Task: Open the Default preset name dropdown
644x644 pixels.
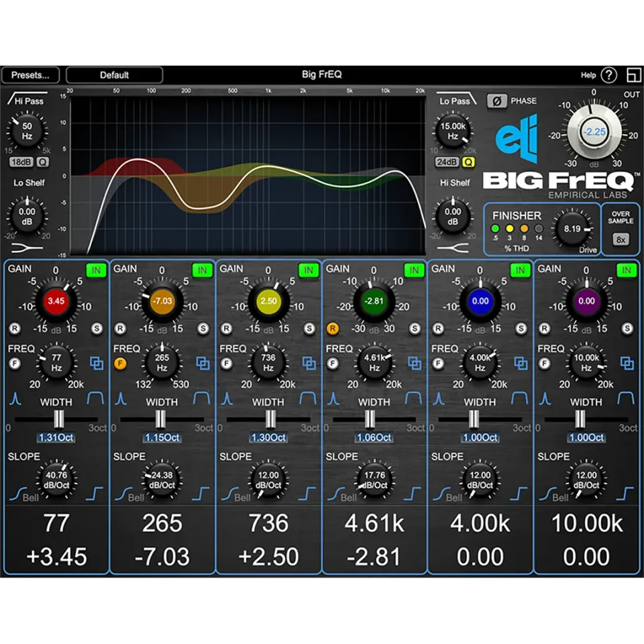Action: coord(114,75)
